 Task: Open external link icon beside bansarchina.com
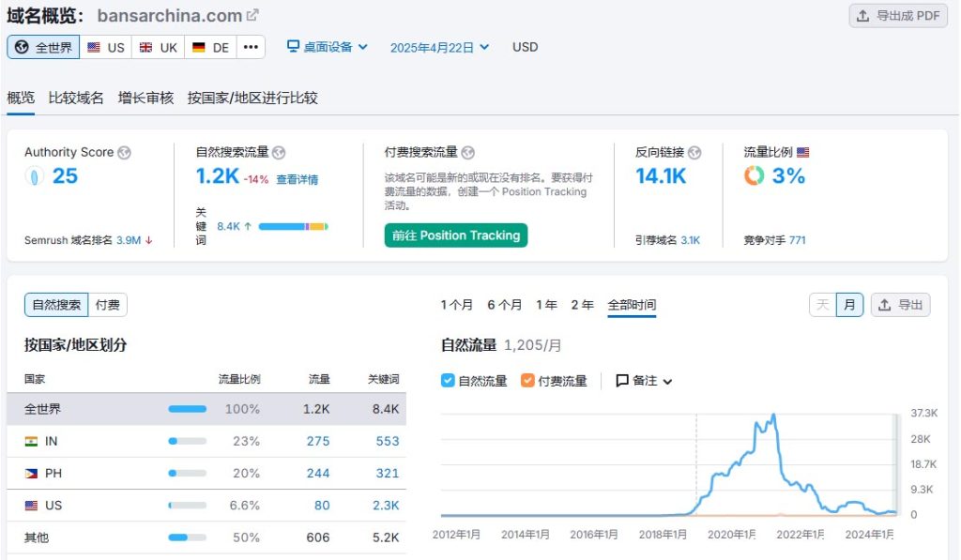pos(252,15)
